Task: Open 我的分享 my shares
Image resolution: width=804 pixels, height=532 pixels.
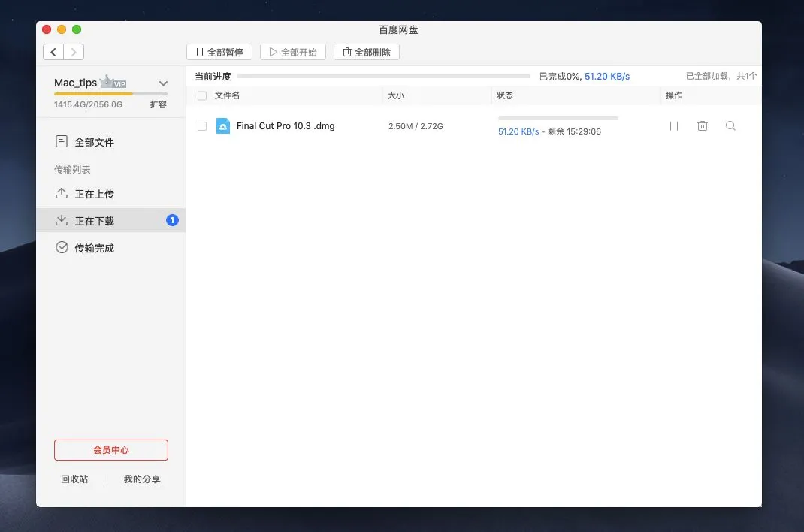Action: coord(142,479)
